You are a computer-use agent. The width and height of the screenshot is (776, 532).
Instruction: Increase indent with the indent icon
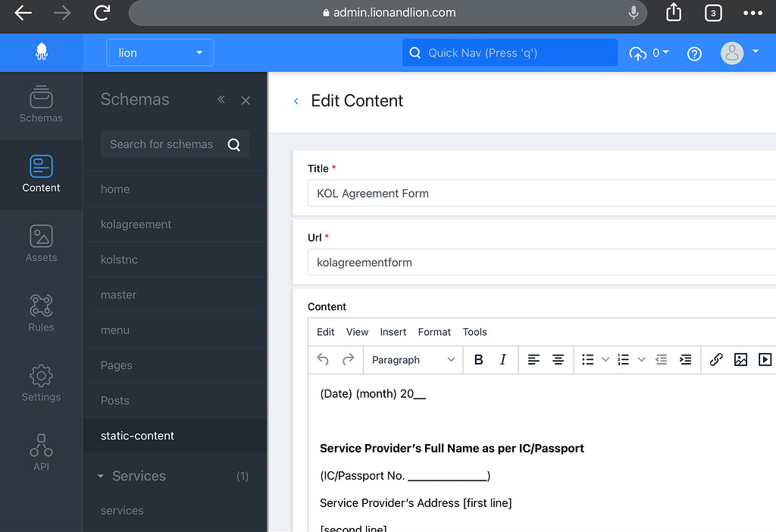pos(686,359)
